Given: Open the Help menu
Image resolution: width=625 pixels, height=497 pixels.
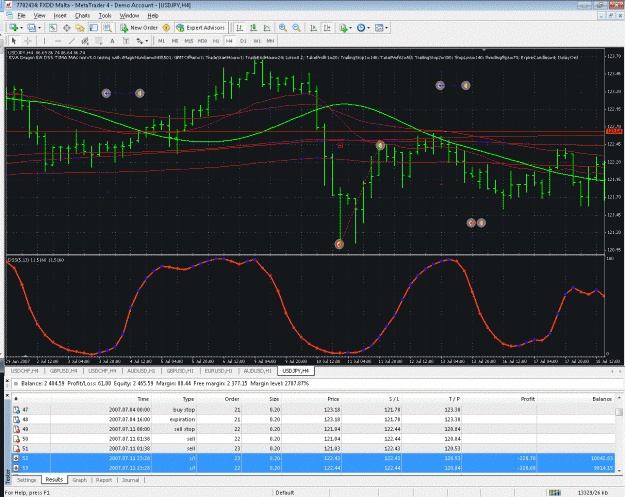Looking at the screenshot, I should pyautogui.click(x=153, y=16).
